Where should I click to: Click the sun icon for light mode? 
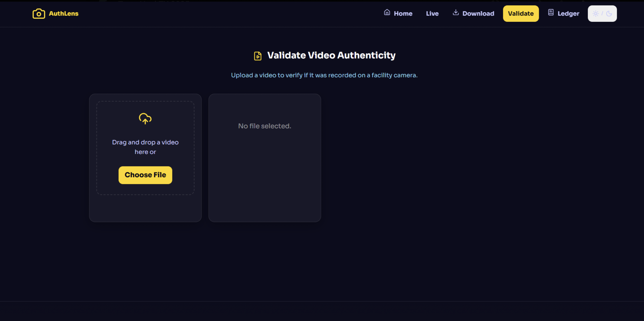(596, 13)
